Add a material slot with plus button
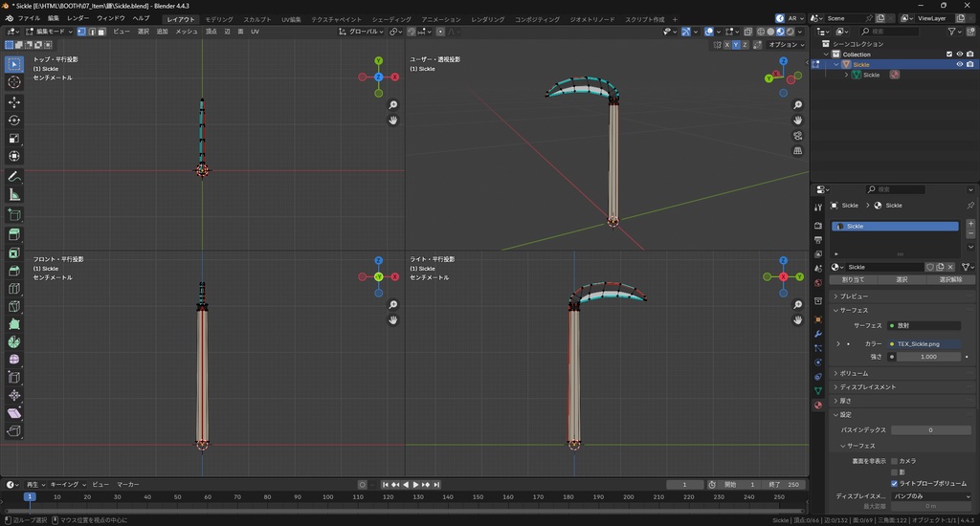This screenshot has width=980, height=526. pos(970,224)
